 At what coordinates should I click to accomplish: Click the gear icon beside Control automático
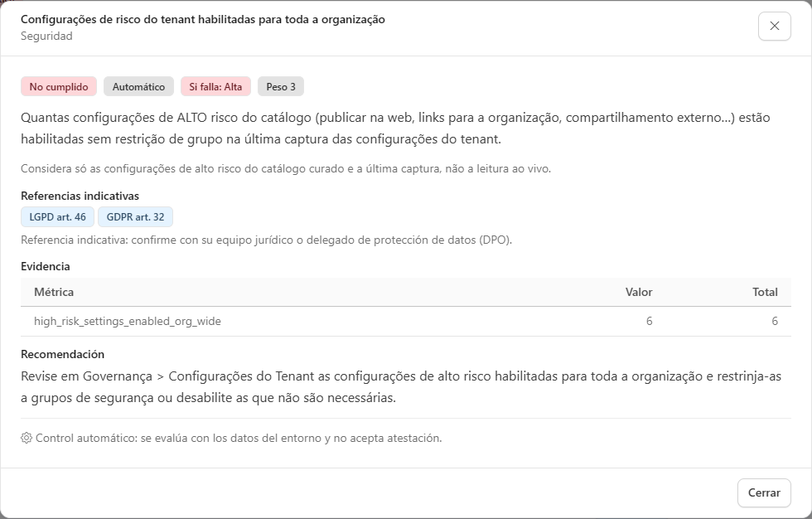[x=27, y=438]
